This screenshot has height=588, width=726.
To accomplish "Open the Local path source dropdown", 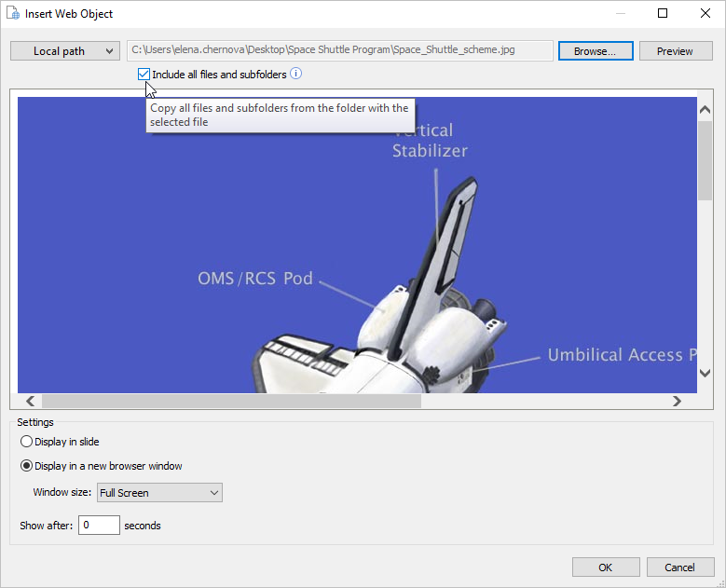I will coord(64,51).
